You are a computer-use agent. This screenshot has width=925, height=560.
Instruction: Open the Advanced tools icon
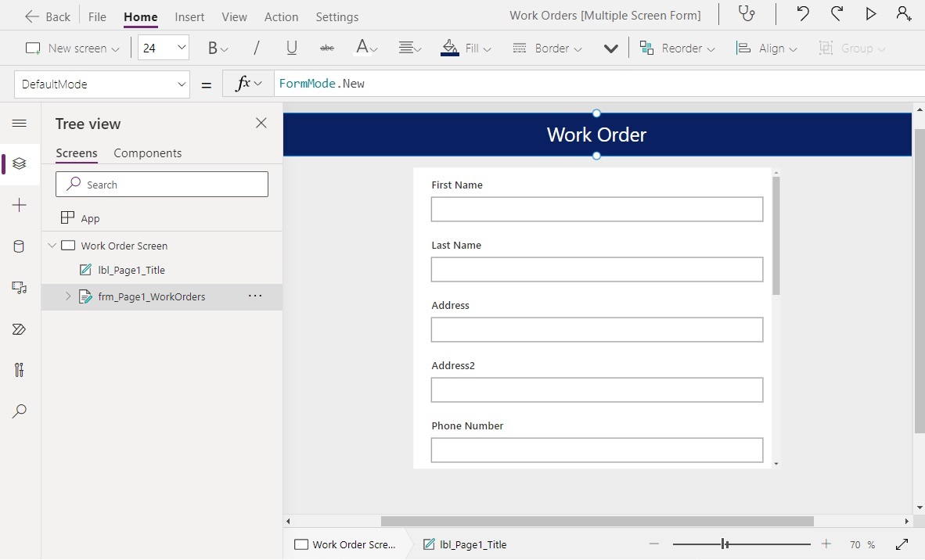tap(20, 370)
